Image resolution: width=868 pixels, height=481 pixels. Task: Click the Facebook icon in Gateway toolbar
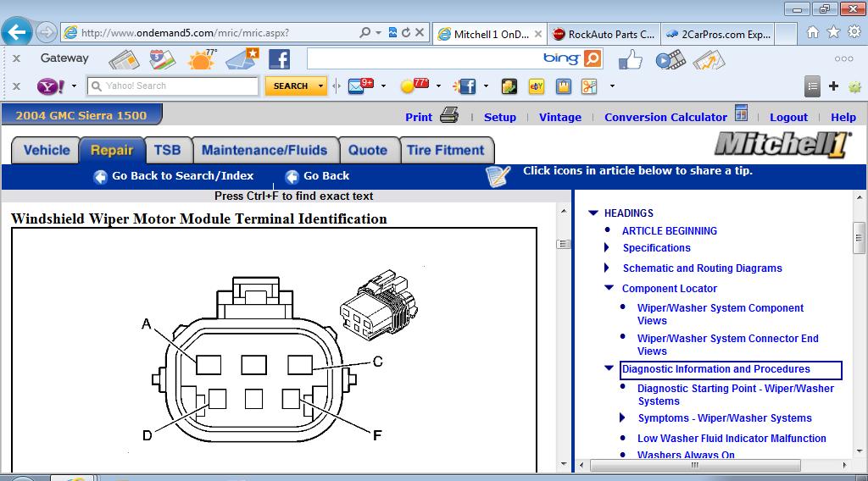coord(280,59)
